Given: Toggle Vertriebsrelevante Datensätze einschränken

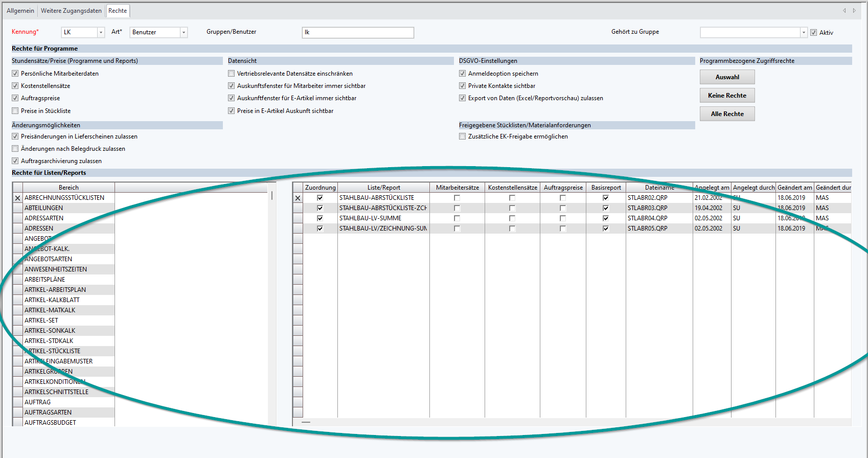Looking at the screenshot, I should tap(232, 74).
